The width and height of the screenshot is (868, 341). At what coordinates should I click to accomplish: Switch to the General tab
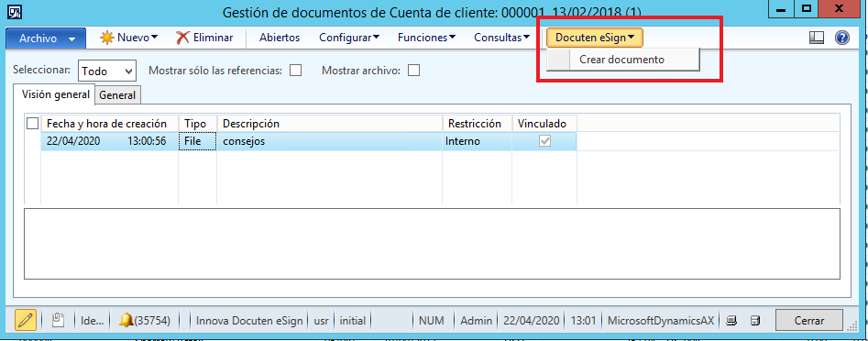[117, 95]
